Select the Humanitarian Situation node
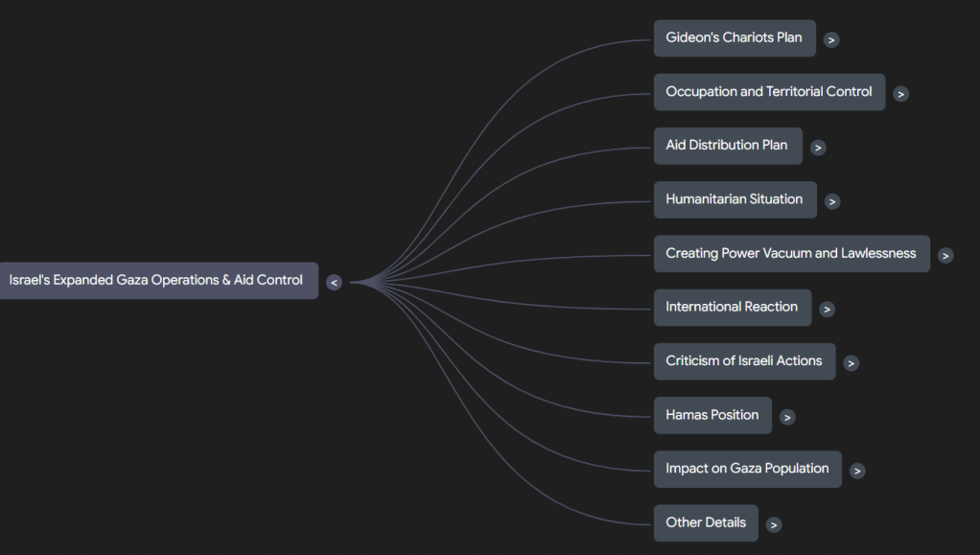 click(735, 199)
